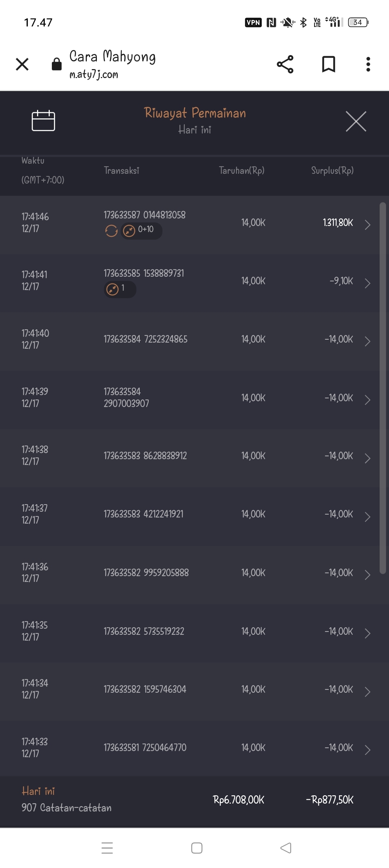Tap the share icon in browser bar

[285, 64]
